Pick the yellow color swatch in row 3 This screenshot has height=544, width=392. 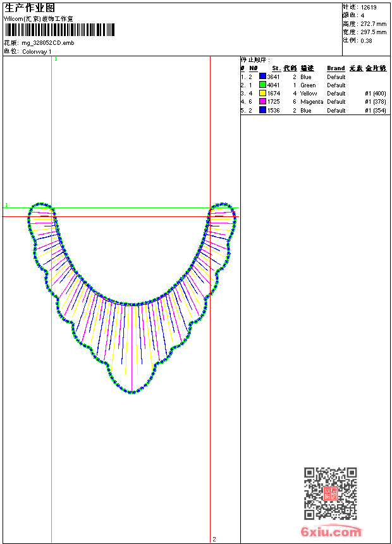tap(262, 94)
